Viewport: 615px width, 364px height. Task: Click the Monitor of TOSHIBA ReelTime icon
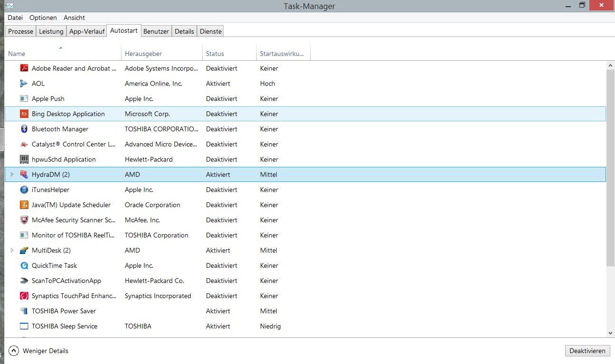point(24,235)
